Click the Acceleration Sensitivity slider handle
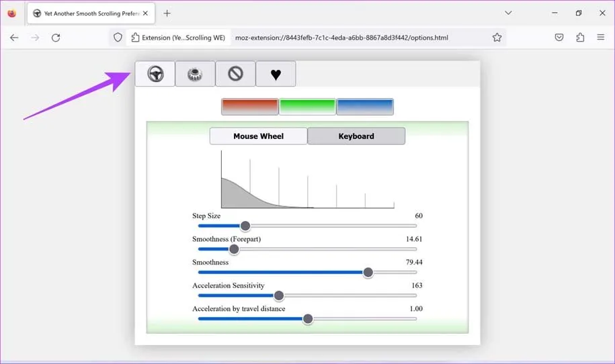615x364 pixels. point(279,295)
